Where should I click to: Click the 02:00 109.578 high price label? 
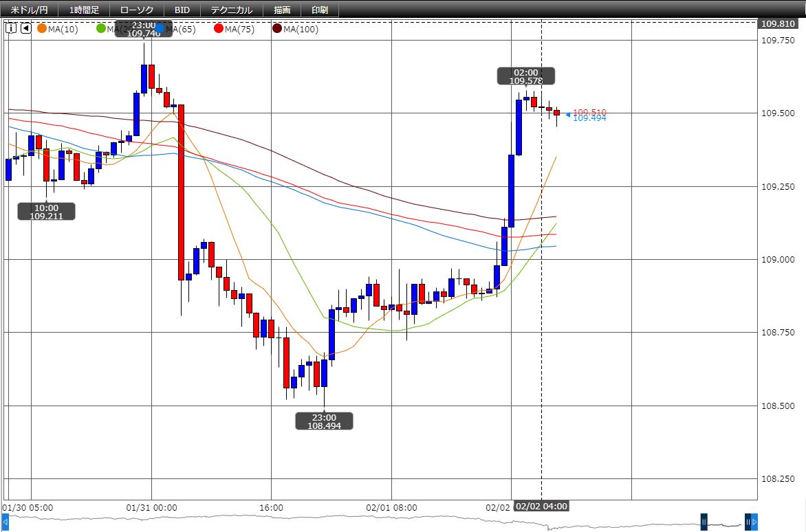click(526, 76)
